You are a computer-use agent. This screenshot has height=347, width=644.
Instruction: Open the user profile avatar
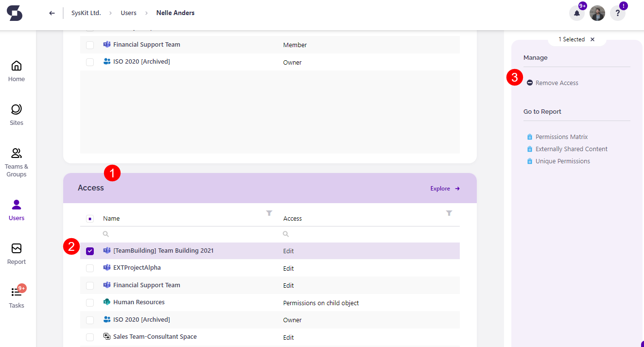click(x=597, y=13)
